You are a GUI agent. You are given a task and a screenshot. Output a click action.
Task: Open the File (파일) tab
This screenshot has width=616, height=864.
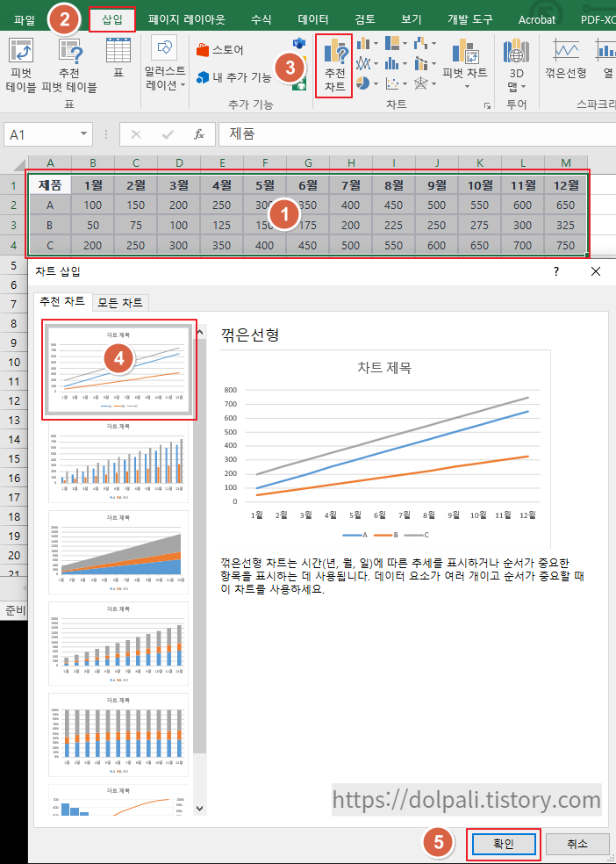24,20
